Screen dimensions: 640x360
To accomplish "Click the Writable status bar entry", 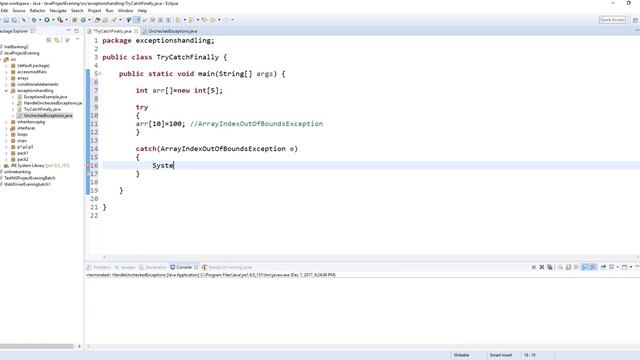I will pyautogui.click(x=461, y=355).
